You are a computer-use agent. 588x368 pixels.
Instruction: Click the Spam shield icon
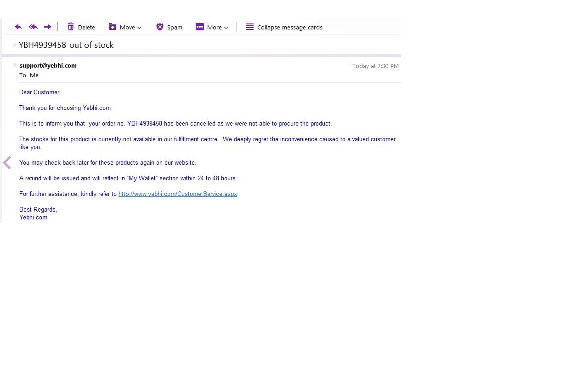[x=160, y=27]
